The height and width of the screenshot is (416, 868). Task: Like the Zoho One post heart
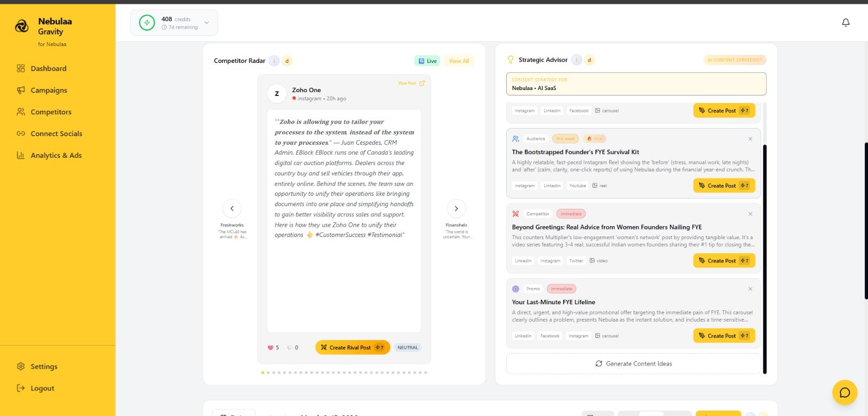point(270,348)
